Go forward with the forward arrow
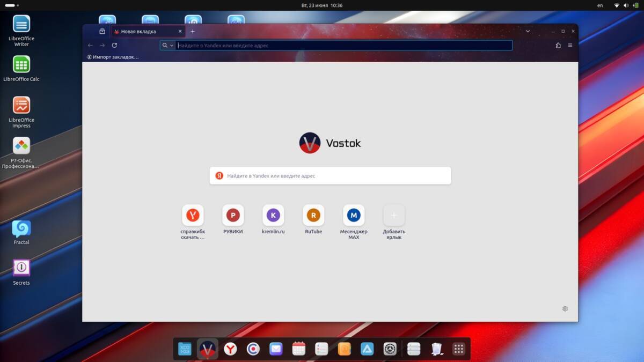The width and height of the screenshot is (644, 362). coord(102,46)
